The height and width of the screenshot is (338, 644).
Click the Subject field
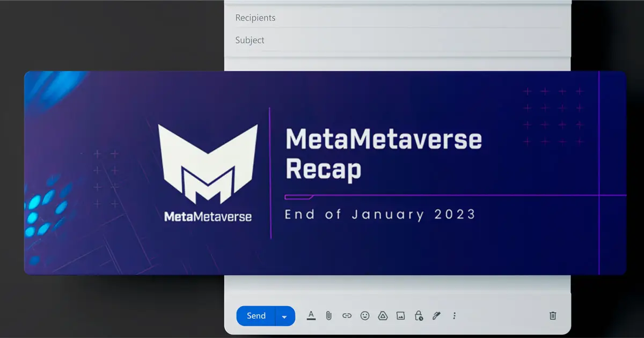tap(397, 40)
